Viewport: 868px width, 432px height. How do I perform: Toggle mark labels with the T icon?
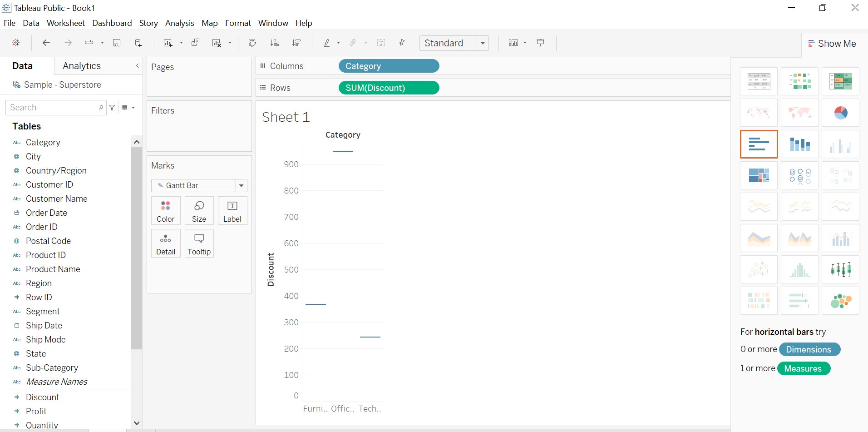point(381,43)
